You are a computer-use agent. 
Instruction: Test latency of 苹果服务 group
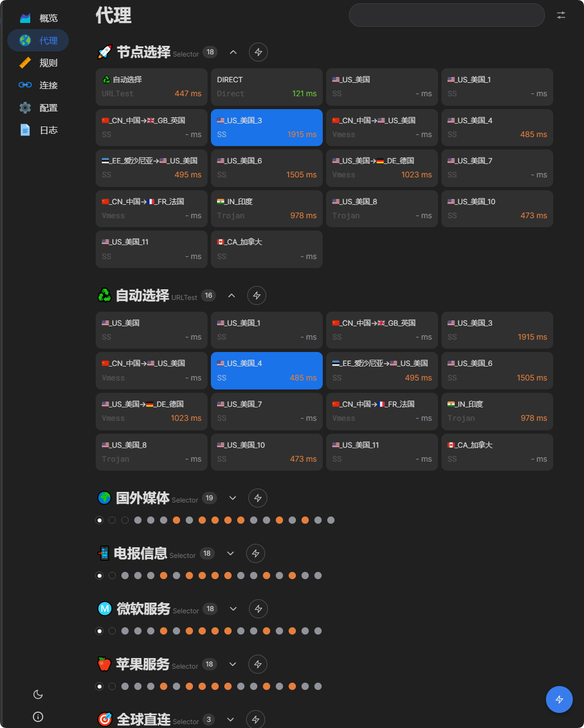257,664
